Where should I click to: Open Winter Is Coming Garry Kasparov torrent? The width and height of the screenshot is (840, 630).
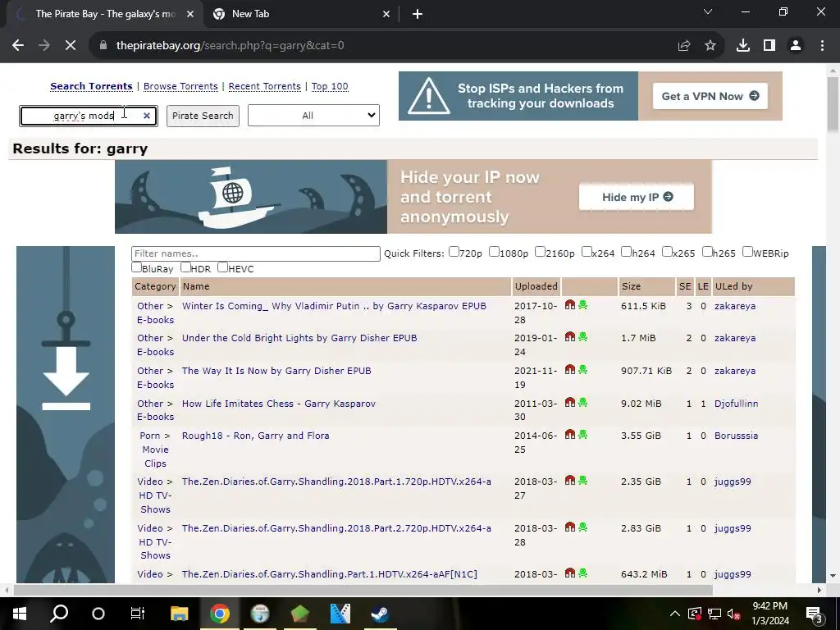pyautogui.click(x=335, y=306)
